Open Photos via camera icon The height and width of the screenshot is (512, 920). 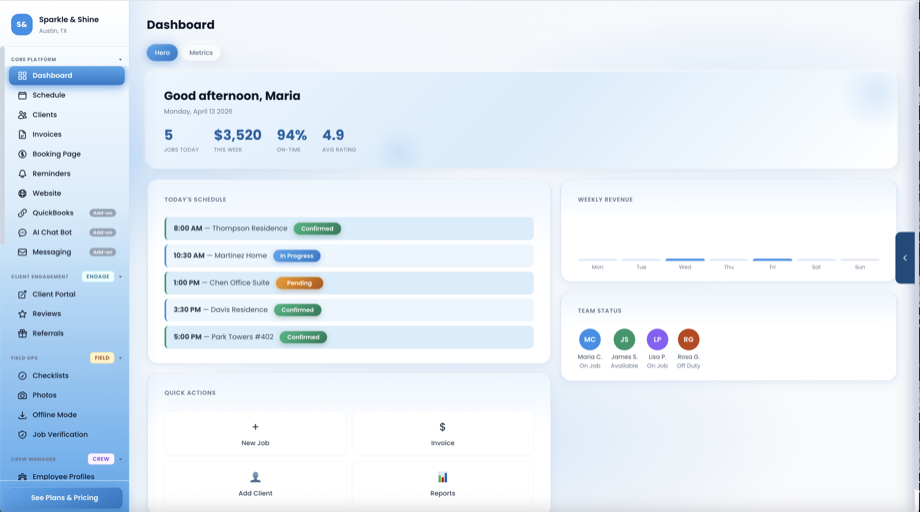(22, 395)
